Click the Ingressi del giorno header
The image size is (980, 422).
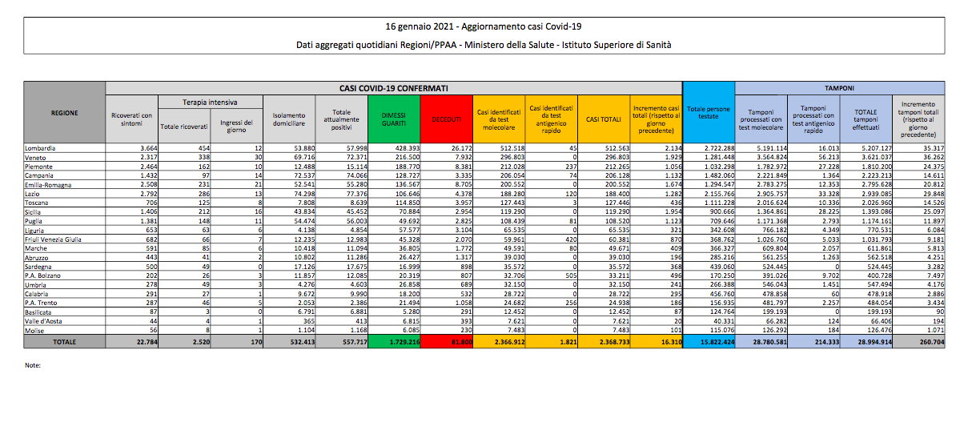(x=236, y=124)
